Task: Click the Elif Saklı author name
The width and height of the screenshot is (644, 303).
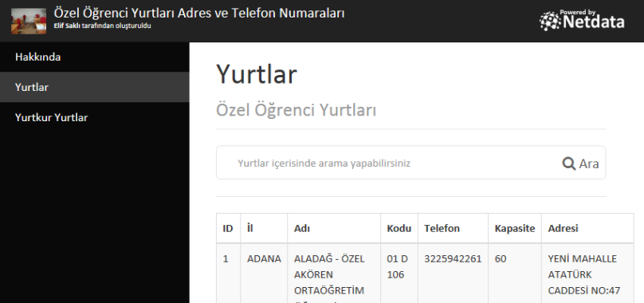Action: pyautogui.click(x=67, y=26)
